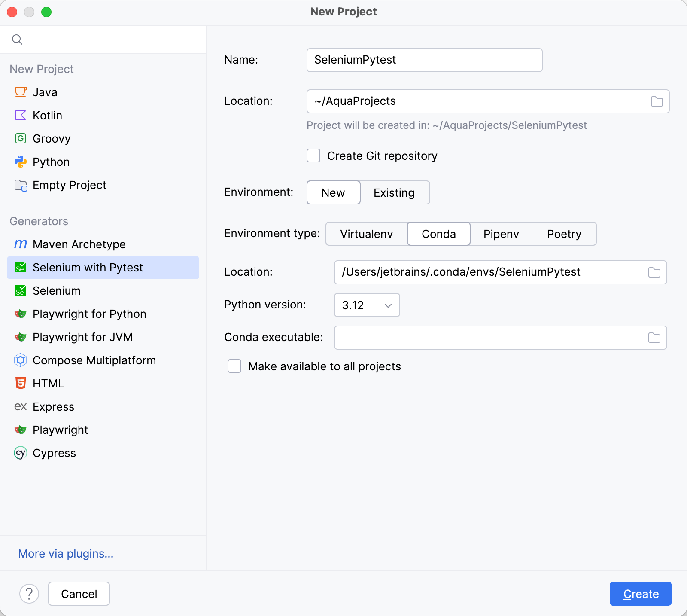This screenshot has height=616, width=687.
Task: Choose Pipenv environment type
Action: pos(501,234)
